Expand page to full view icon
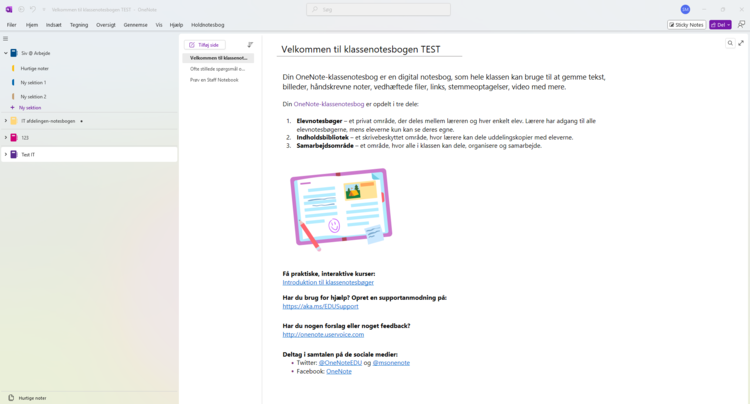 click(x=741, y=44)
